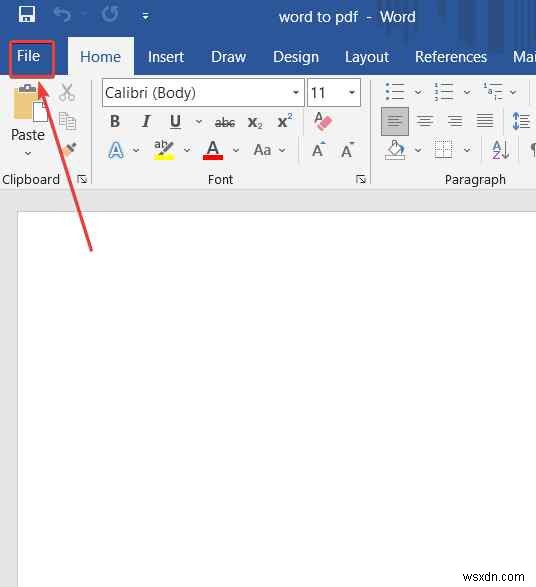536x587 pixels.
Task: Expand shading color dropdown arrow
Action: coord(418,150)
